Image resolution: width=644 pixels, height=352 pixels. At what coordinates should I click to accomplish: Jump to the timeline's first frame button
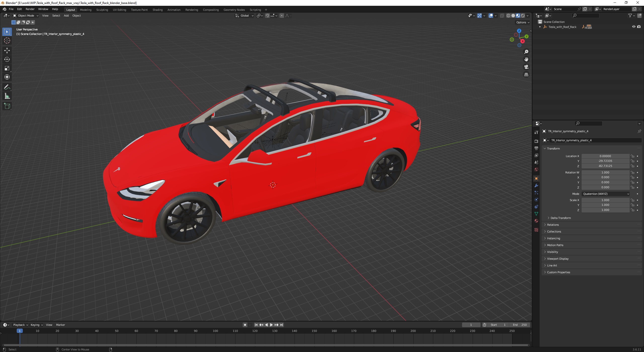tap(256, 325)
